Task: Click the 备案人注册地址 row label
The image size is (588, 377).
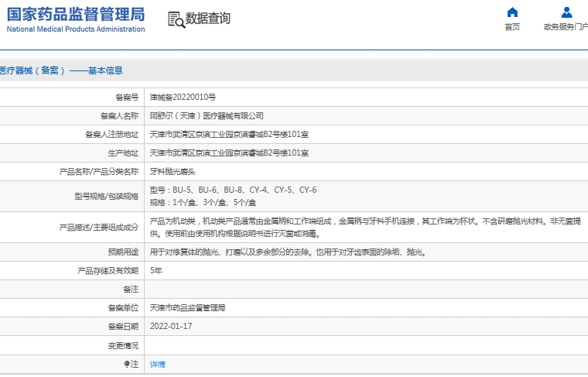Action: coord(111,134)
